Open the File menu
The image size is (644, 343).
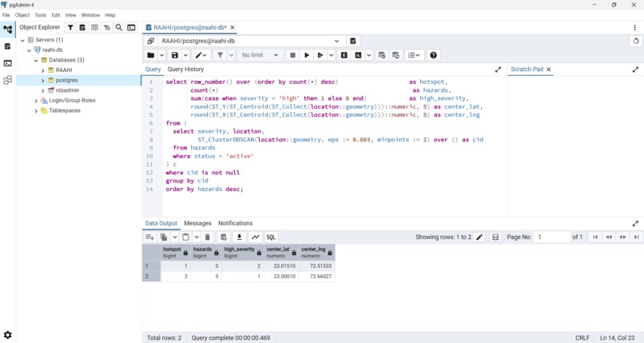click(6, 14)
